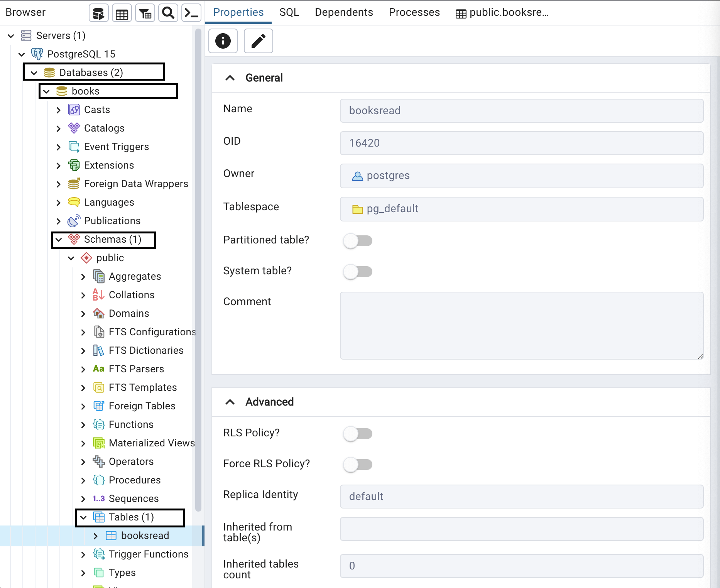Open the PSQL Tool terminal icon

point(191,14)
